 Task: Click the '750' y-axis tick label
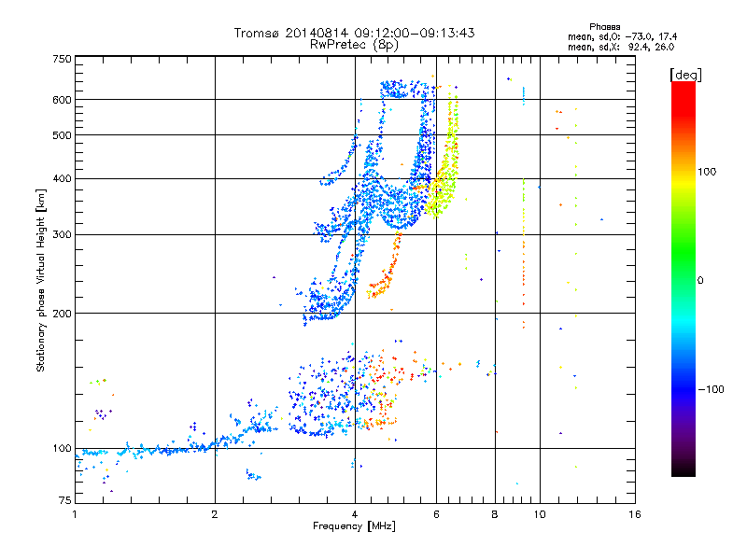[63, 59]
